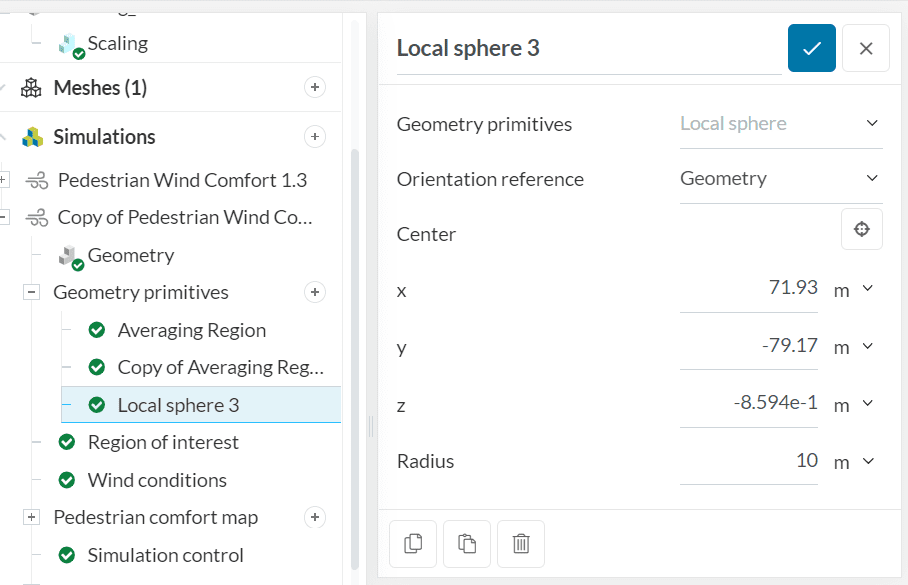908x585 pixels.
Task: Open the Orientation reference dropdown
Action: pyautogui.click(x=780, y=179)
